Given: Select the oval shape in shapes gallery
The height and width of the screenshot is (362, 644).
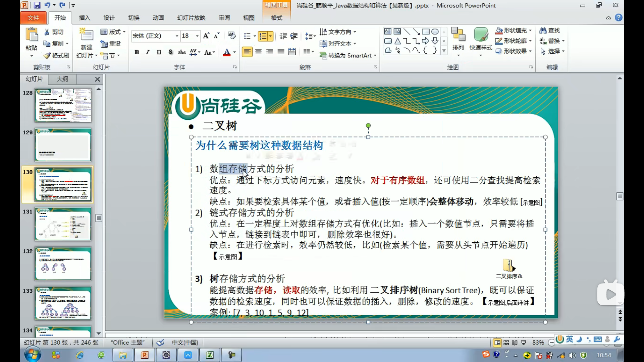Looking at the screenshot, I should (435, 32).
